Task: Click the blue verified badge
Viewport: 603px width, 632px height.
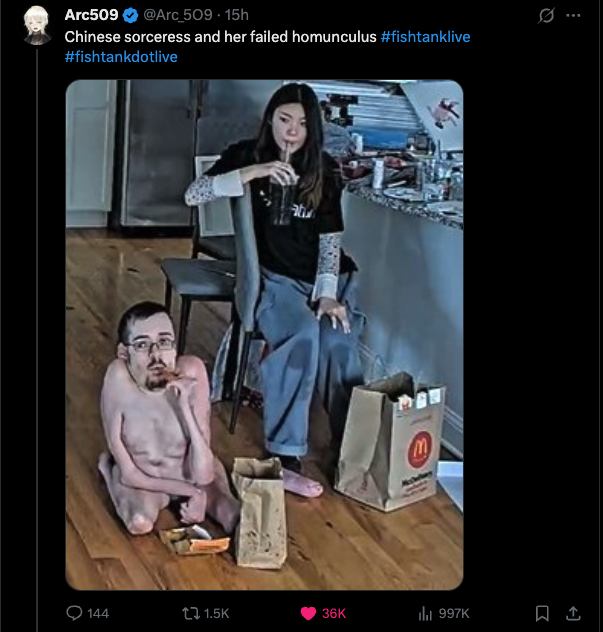Action: pyautogui.click(x=130, y=15)
